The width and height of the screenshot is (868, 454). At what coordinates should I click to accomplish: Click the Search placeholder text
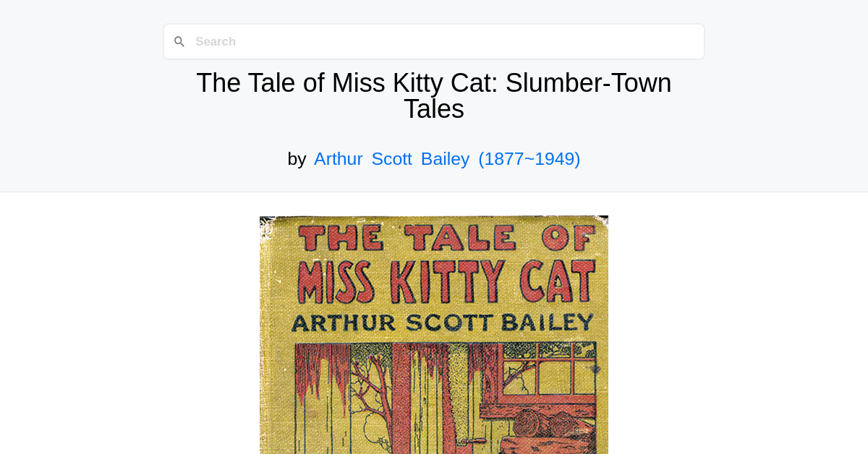[x=216, y=41]
